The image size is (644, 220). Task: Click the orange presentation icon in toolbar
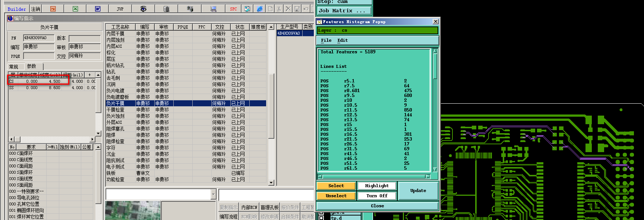point(53,9)
